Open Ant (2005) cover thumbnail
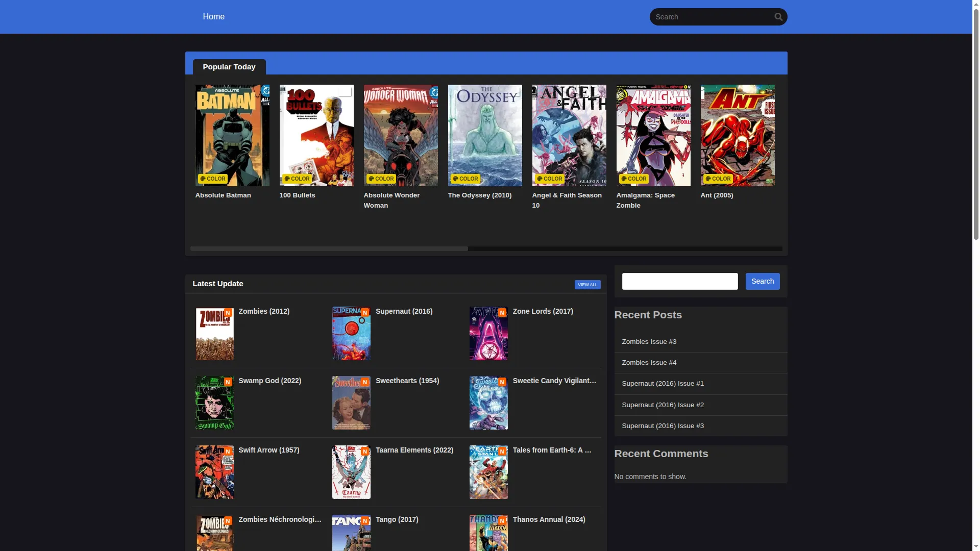The height and width of the screenshot is (551, 980). point(738,135)
